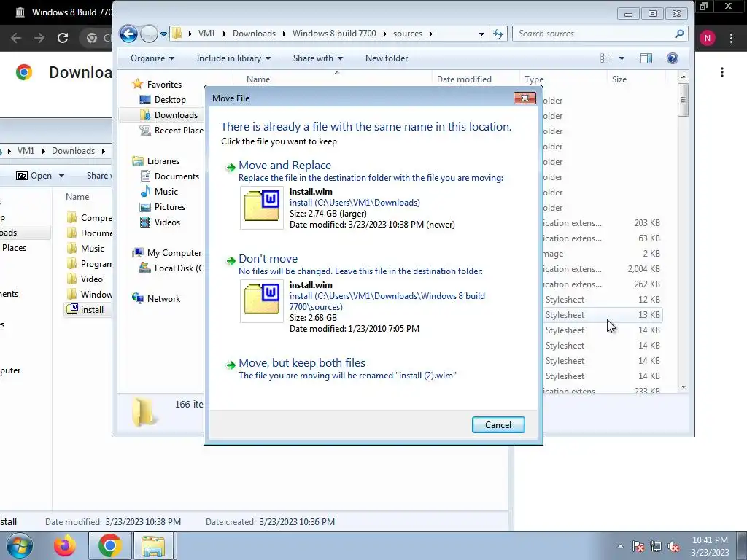Open Downloads page more actions menu
The image size is (747, 560).
click(x=722, y=72)
